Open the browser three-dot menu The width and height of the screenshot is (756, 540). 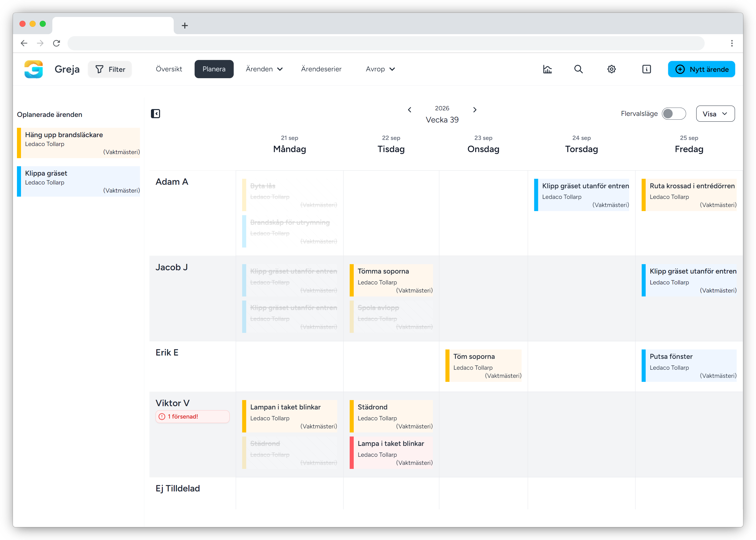coord(732,43)
